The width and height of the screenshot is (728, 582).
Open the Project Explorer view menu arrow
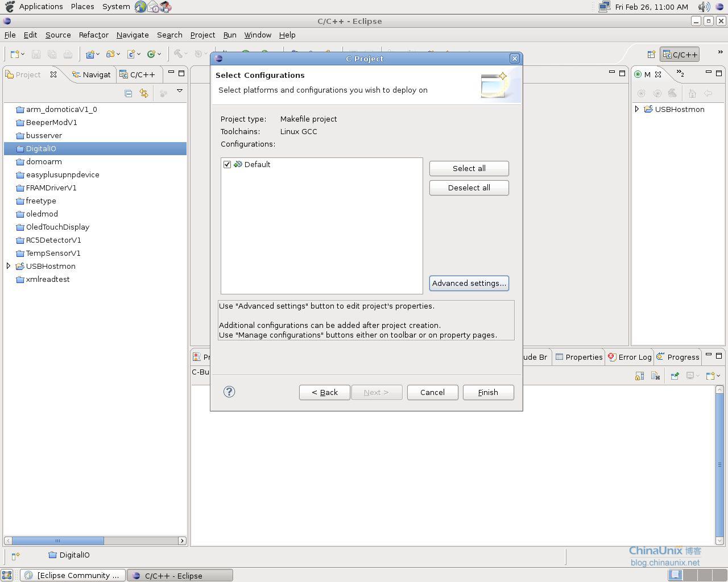(x=180, y=91)
